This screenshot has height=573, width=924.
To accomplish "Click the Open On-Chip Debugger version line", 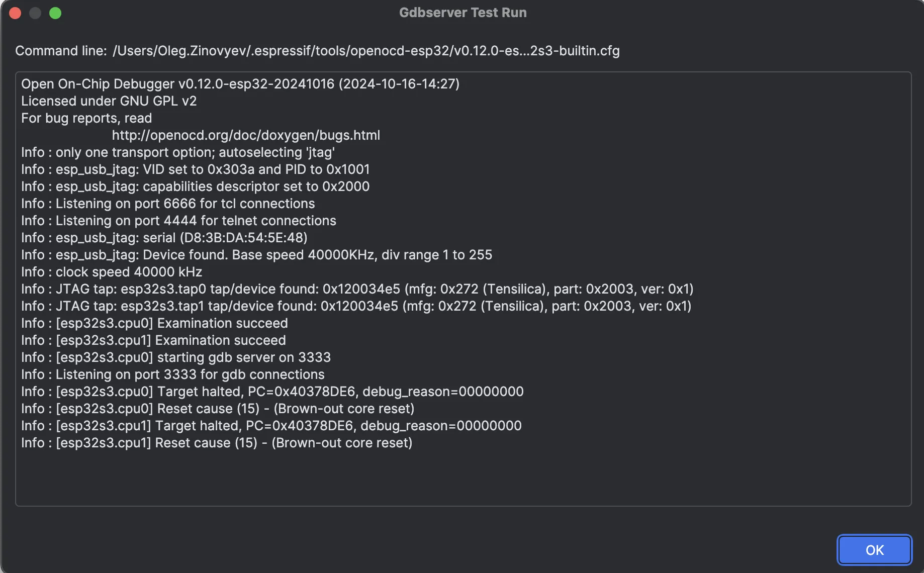I will tap(240, 84).
